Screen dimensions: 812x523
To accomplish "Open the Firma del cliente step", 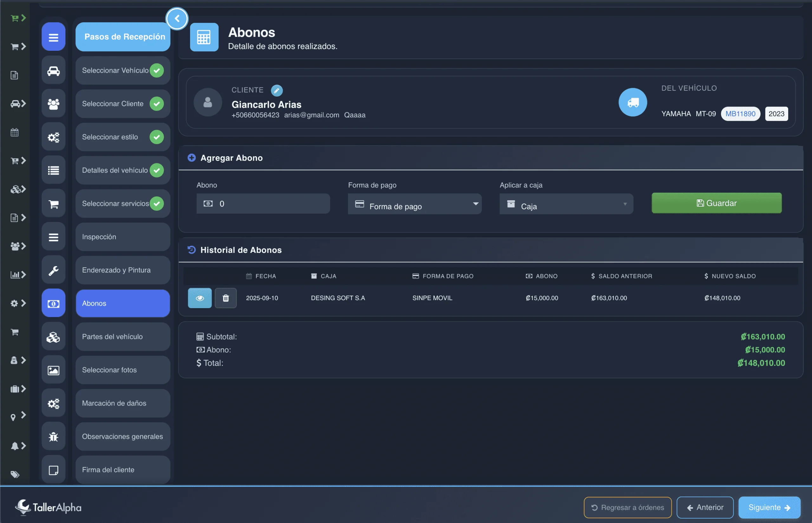I will tap(123, 470).
